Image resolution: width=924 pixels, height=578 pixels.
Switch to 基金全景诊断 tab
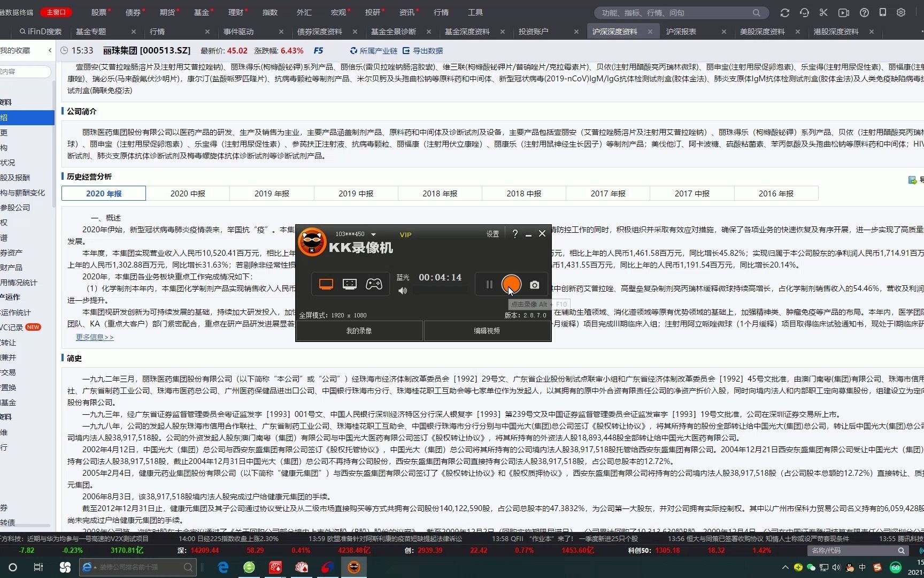(394, 32)
